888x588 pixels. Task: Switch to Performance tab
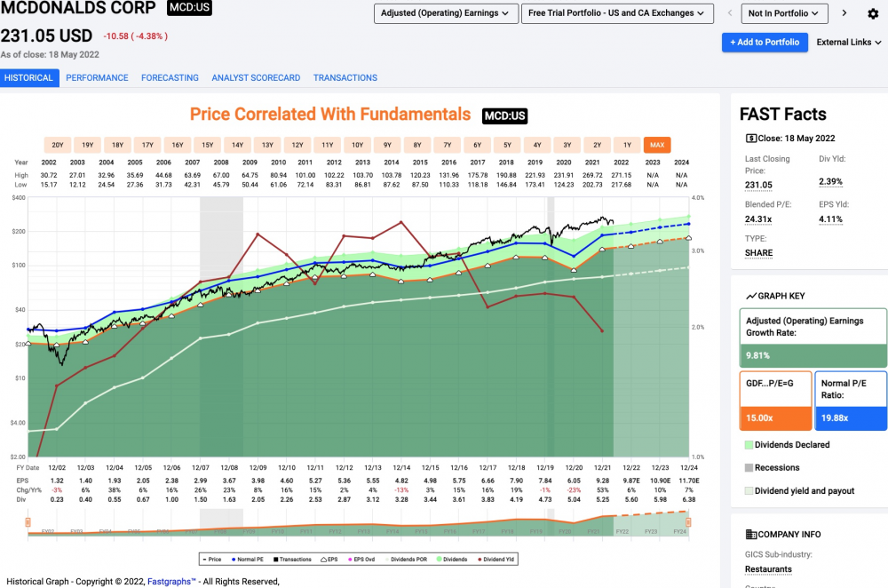pos(97,77)
